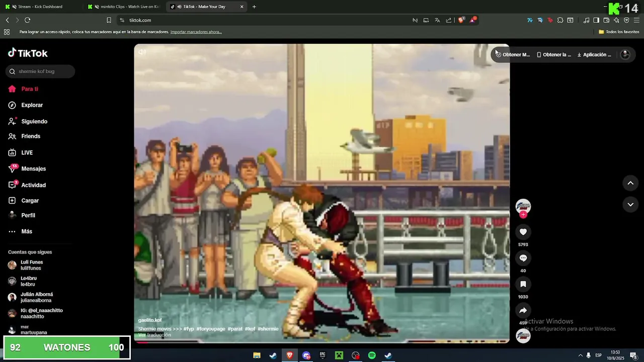Like the video with heart icon
The image size is (644, 362).
tap(523, 232)
